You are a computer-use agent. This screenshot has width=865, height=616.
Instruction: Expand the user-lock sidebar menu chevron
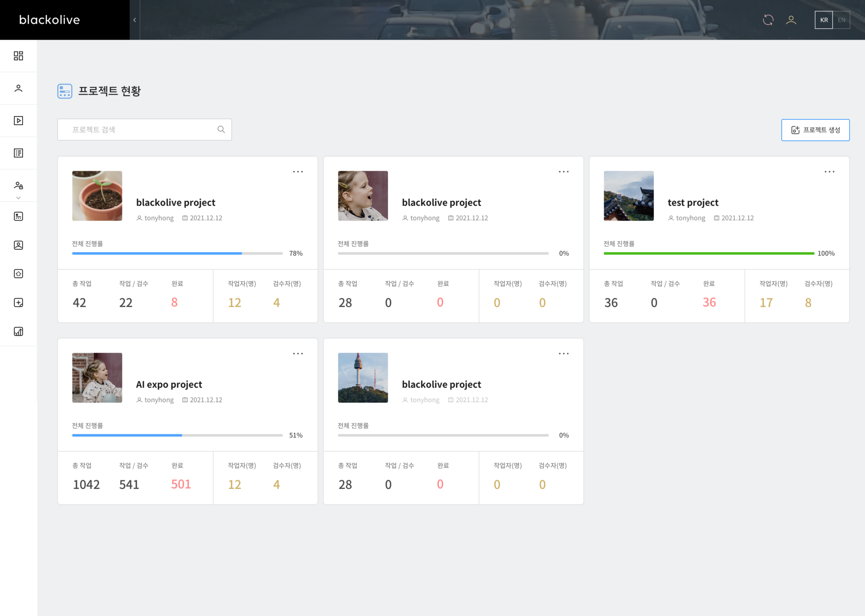click(x=18, y=198)
